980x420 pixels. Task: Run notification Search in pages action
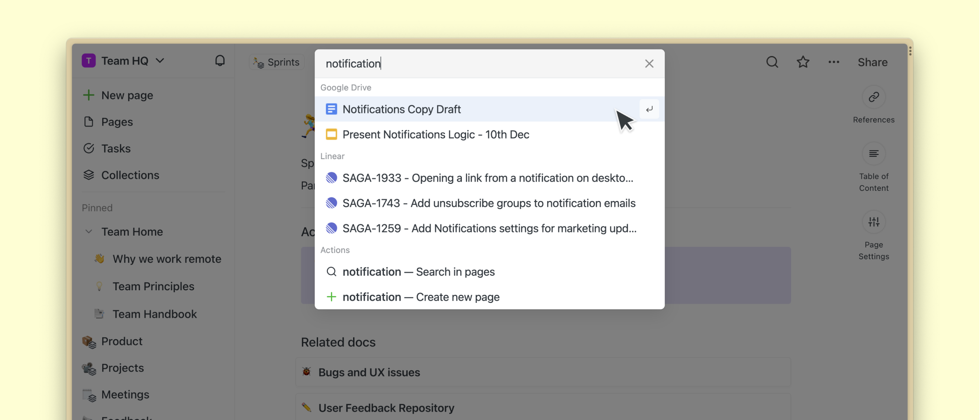pyautogui.click(x=418, y=272)
